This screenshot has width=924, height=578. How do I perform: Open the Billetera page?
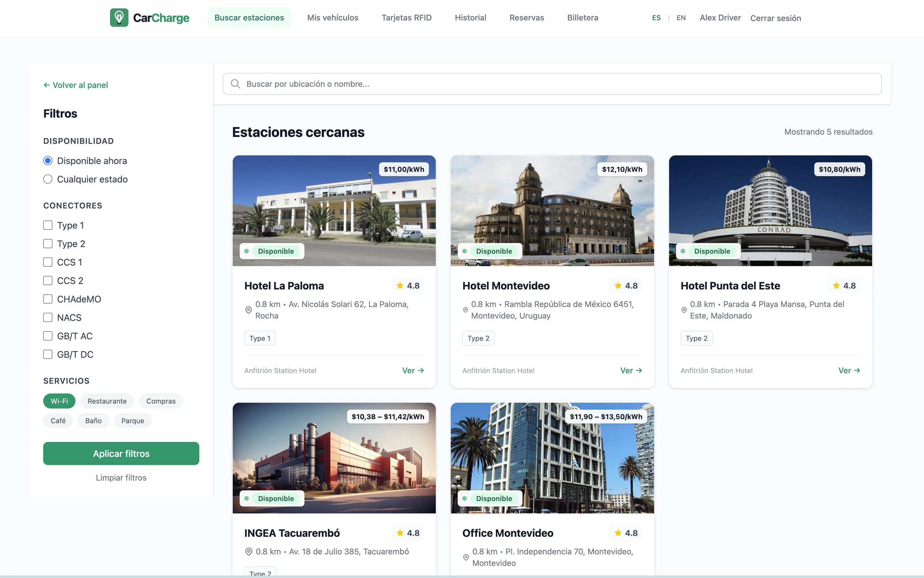coord(583,18)
